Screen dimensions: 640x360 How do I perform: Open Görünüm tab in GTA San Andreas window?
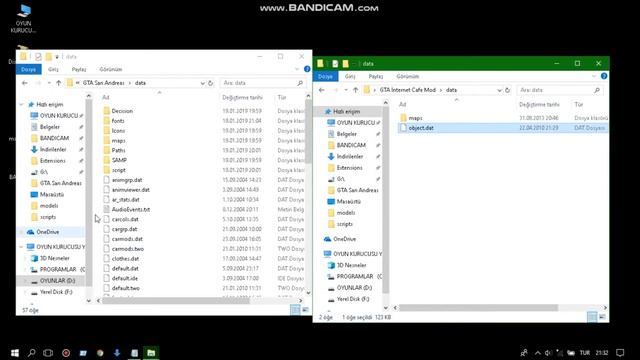coord(111,69)
